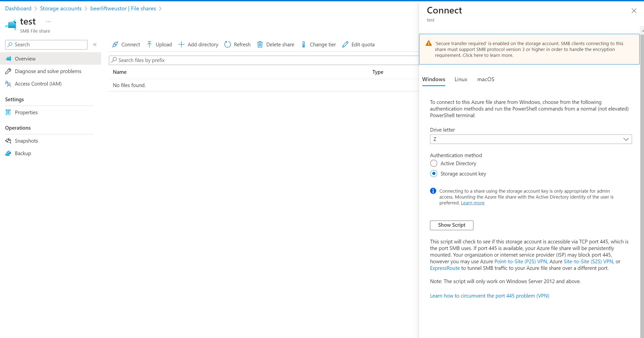Click the magnifier icon in file prefix search
Image resolution: width=644 pixels, height=338 pixels.
click(x=114, y=60)
